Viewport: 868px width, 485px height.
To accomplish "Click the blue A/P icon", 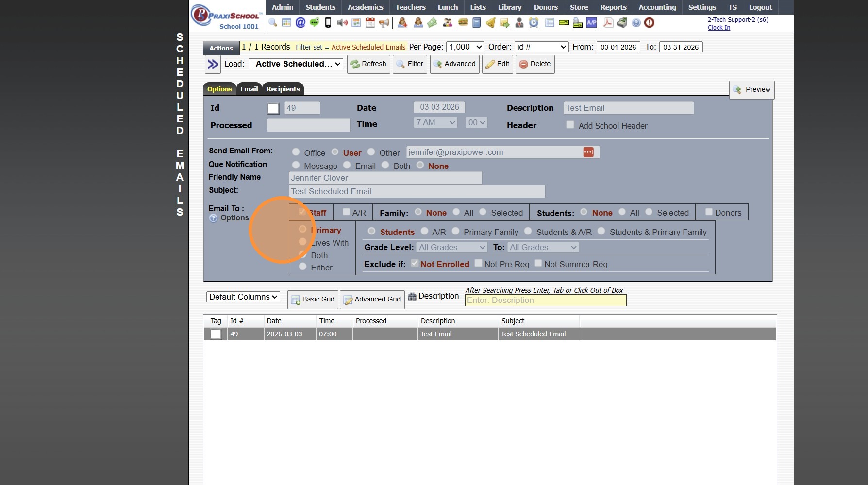I will [x=591, y=22].
